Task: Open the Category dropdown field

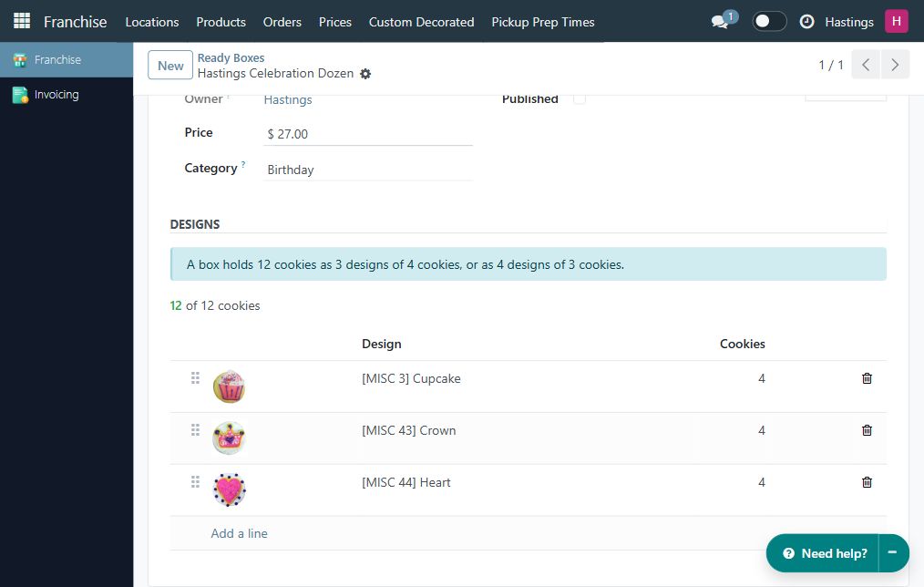Action: [x=368, y=170]
